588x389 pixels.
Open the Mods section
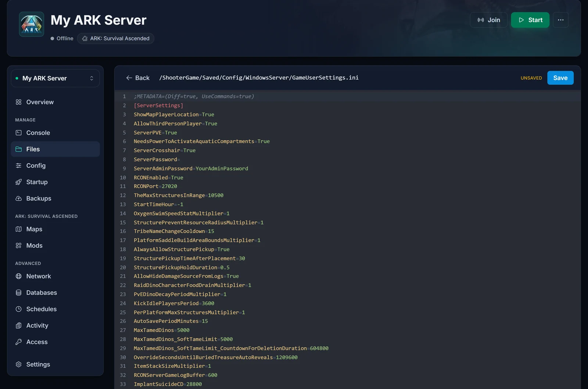[55, 245]
